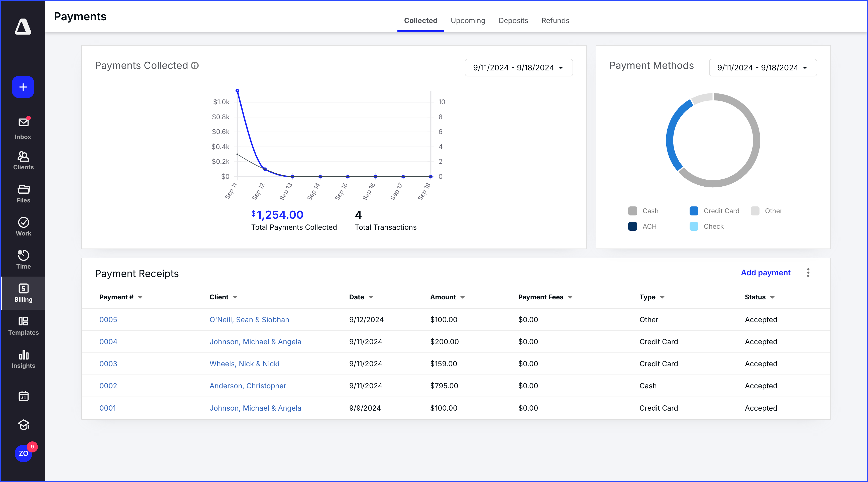Open Payment Receipts three-dot menu
The width and height of the screenshot is (868, 482).
click(x=808, y=273)
